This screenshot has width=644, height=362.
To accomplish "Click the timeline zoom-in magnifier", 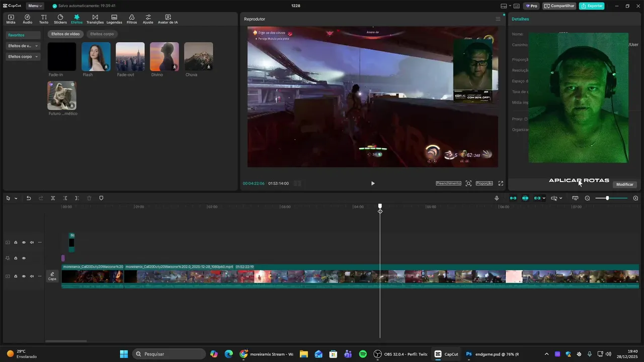I will [635, 198].
